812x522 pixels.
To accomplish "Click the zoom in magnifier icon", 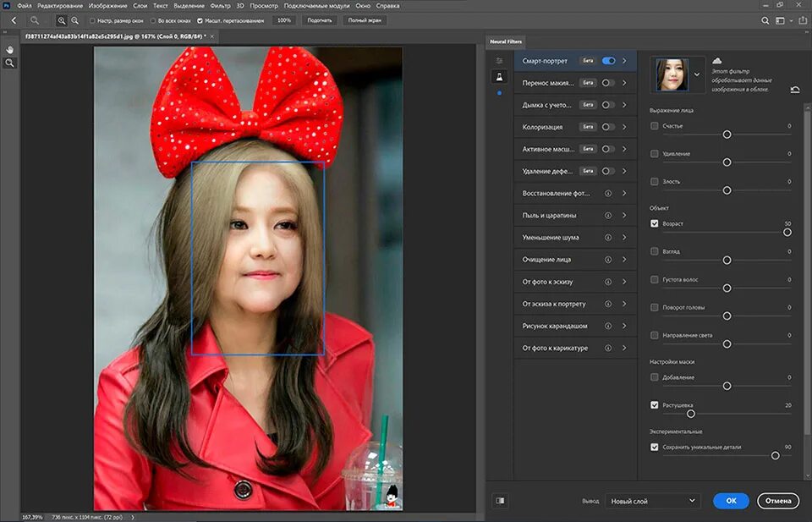I will (62, 19).
